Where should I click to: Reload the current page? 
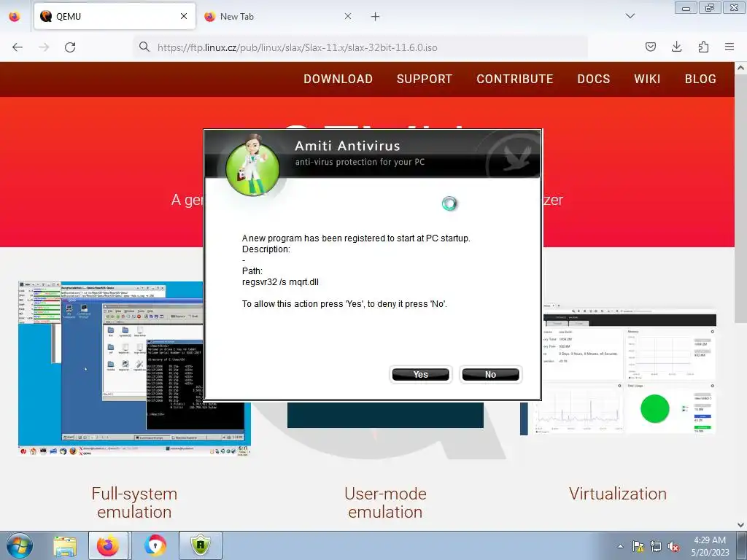(x=70, y=47)
